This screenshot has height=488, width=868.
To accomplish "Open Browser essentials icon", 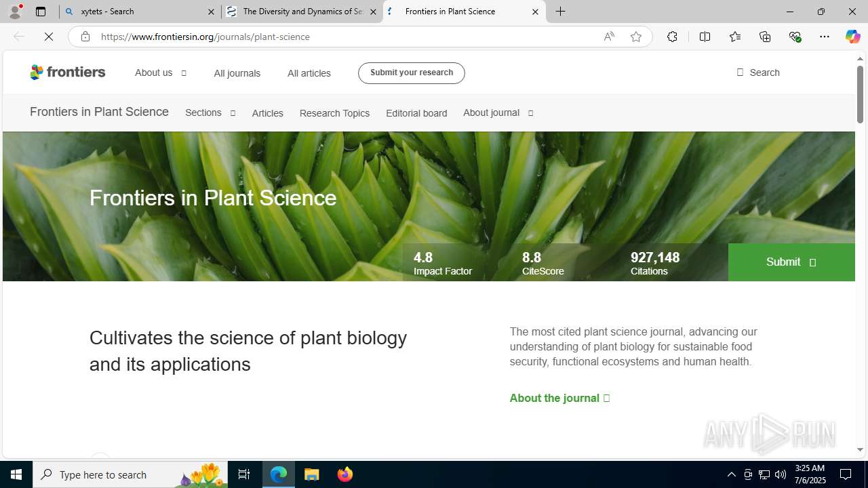I will click(795, 37).
